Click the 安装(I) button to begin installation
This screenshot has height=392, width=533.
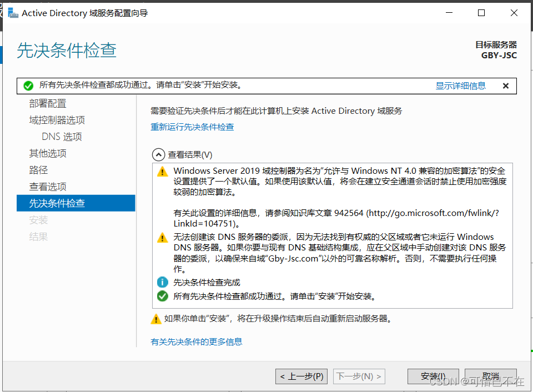(433, 376)
